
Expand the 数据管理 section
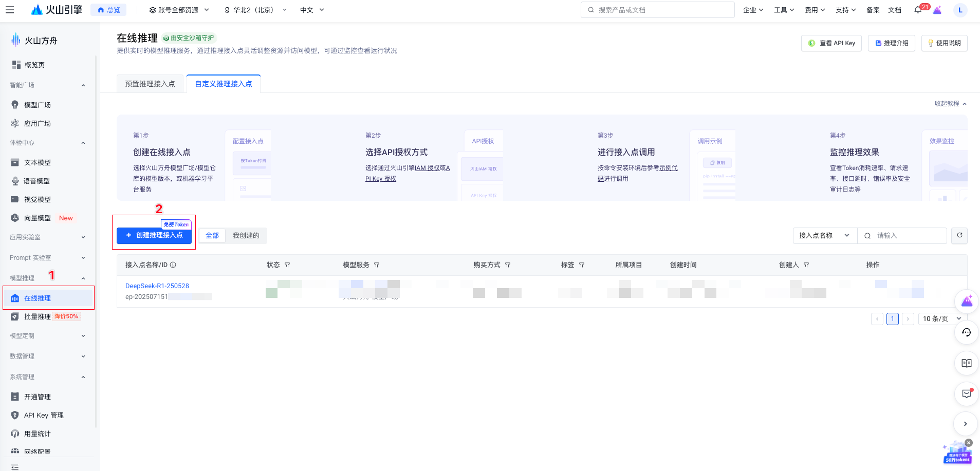(47, 356)
